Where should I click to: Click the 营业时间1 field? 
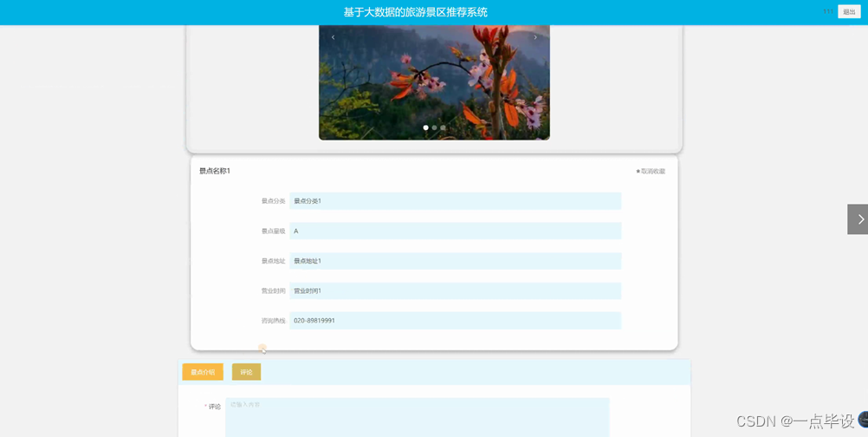tap(455, 290)
